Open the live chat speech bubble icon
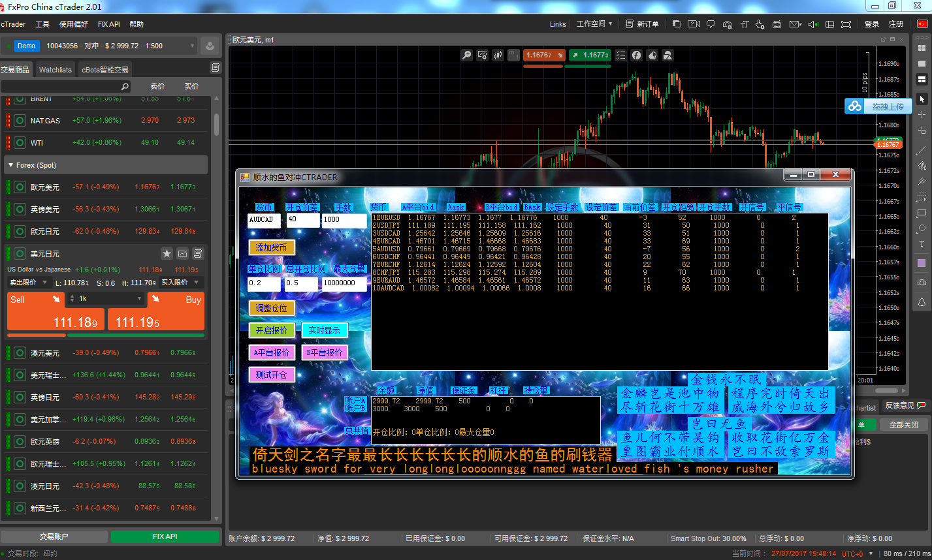The height and width of the screenshot is (560, 932). coord(711,24)
